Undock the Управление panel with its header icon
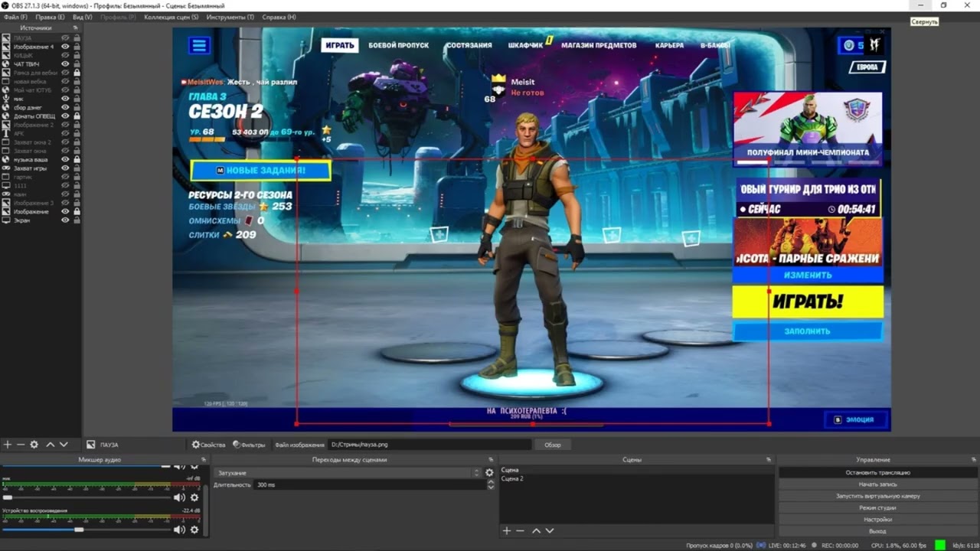This screenshot has height=551, width=980. coord(972,460)
